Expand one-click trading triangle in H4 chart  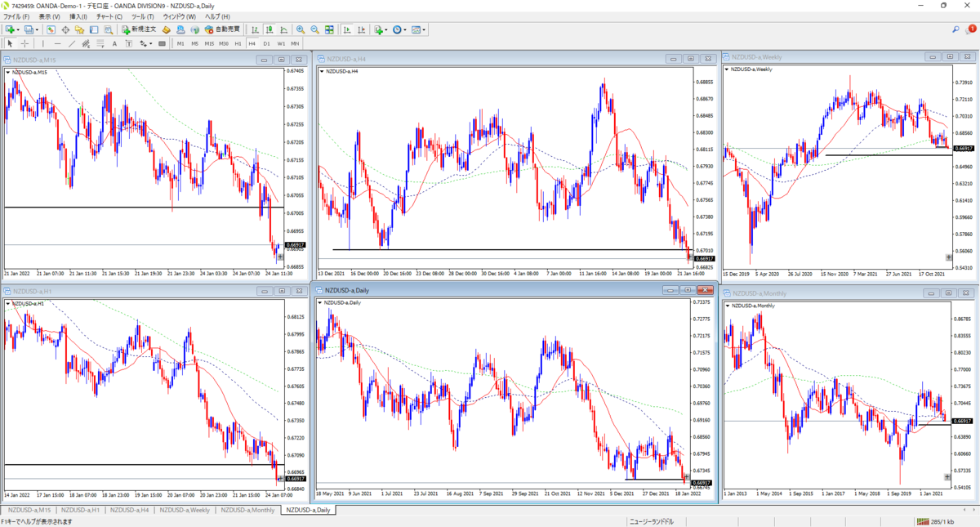pos(321,72)
